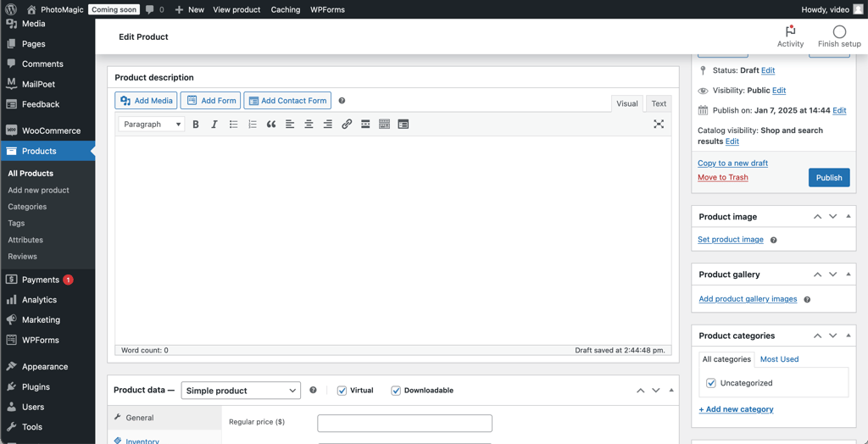Click help icon beside Set product image

773,241
